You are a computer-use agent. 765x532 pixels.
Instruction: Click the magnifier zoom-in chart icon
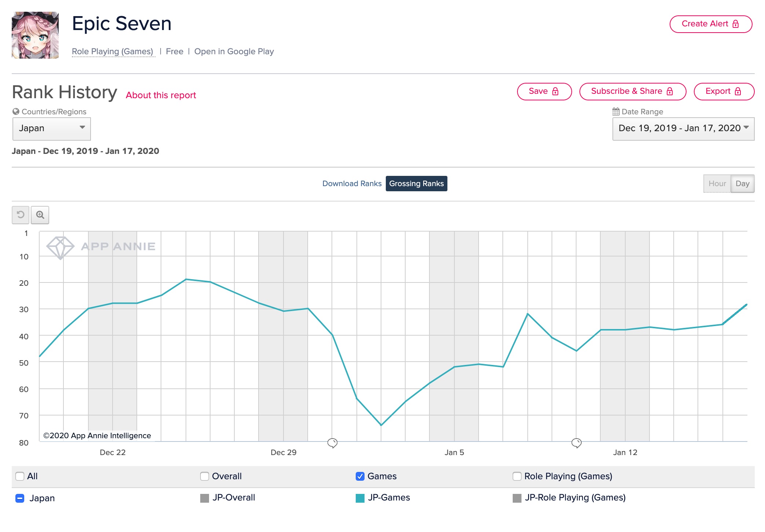click(40, 215)
